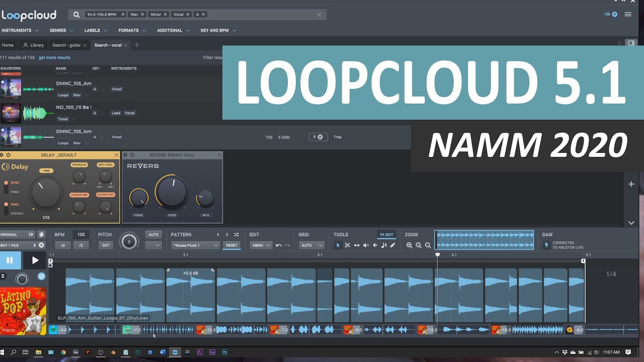The height and width of the screenshot is (362, 644).
Task: Toggle the Reverb power button
Action: coord(131,155)
